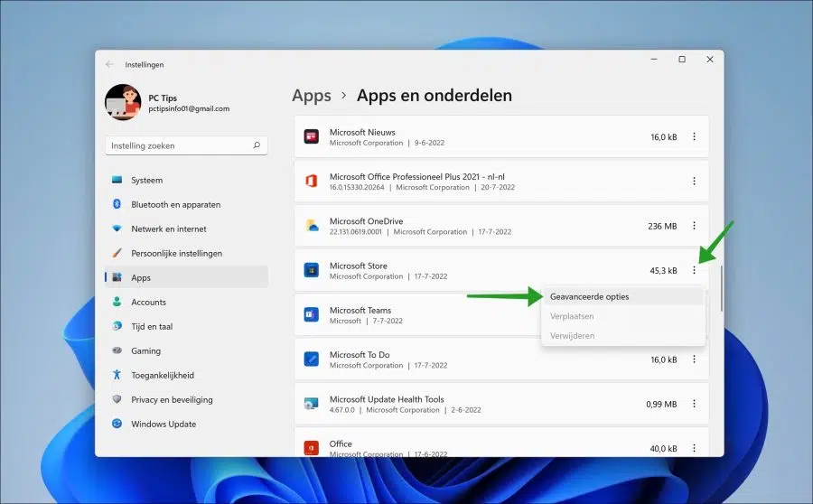
Task: Click the Accounts person icon
Action: 117,302
